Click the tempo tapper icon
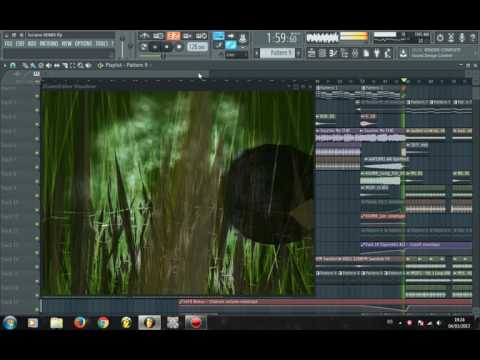 tap(388, 53)
